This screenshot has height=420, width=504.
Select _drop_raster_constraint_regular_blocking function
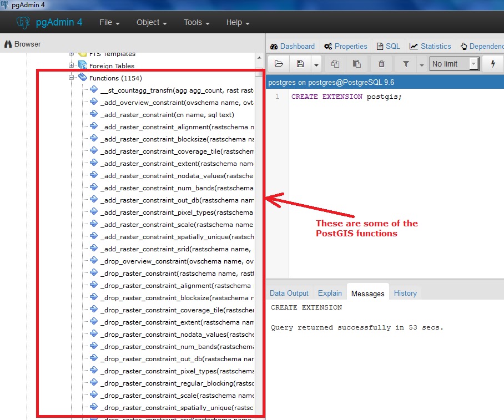177,383
